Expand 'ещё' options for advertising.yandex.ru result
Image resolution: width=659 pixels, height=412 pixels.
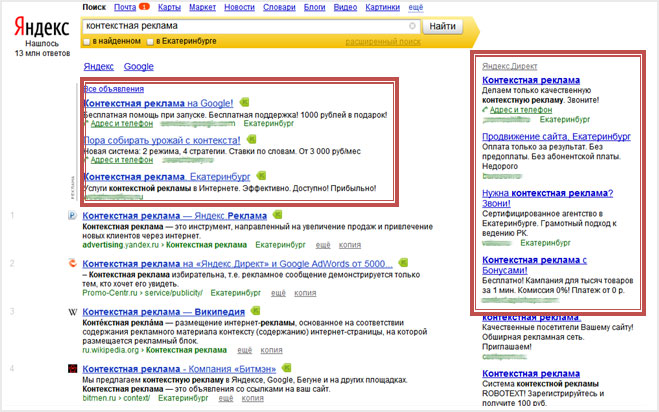pyautogui.click(x=323, y=245)
